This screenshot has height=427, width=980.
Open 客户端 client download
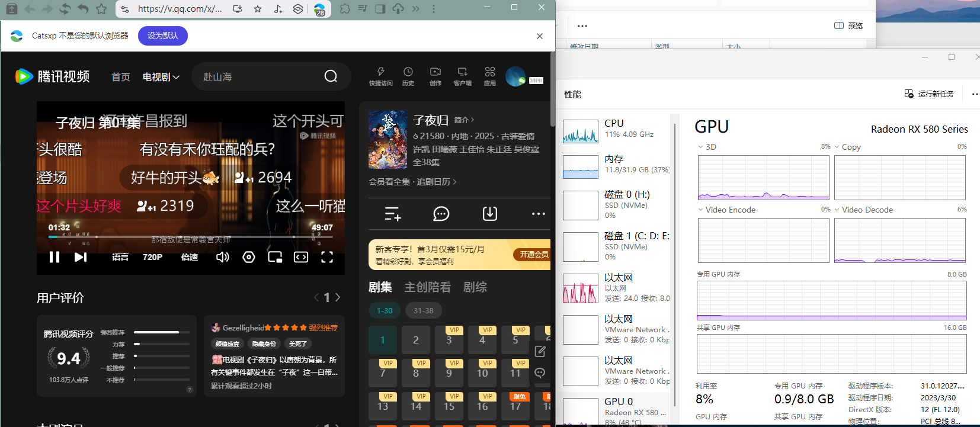coord(463,76)
